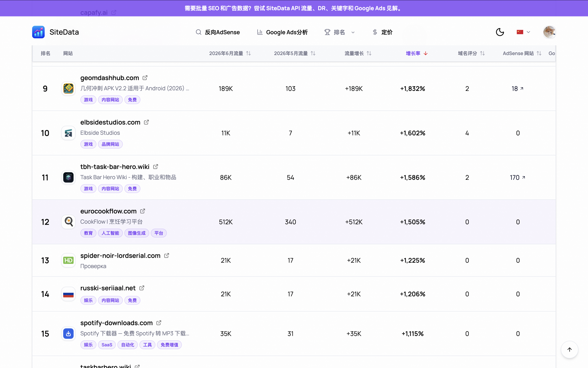Select the 免费增值 tag on spotify-downloads.com

pyautogui.click(x=169, y=345)
